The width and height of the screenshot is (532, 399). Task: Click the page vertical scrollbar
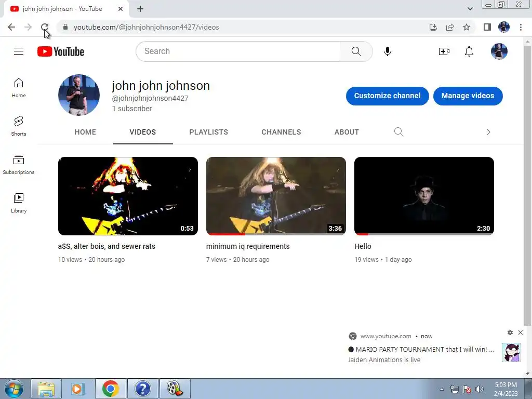pos(528,185)
